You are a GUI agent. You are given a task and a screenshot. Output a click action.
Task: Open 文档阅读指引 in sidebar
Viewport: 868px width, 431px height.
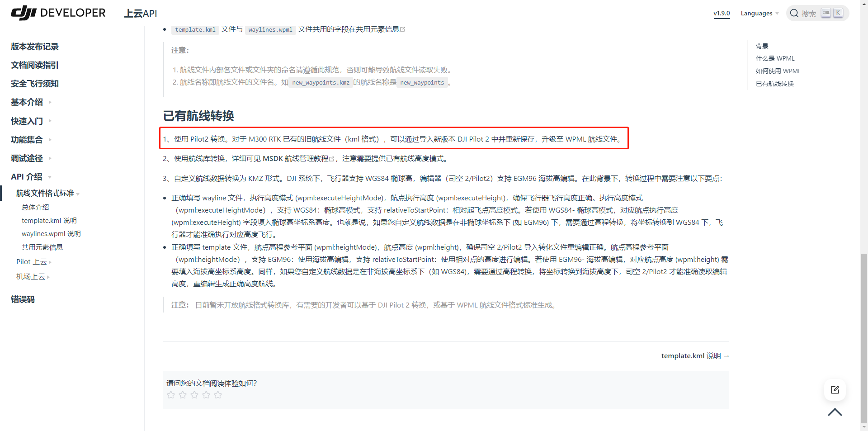35,65
